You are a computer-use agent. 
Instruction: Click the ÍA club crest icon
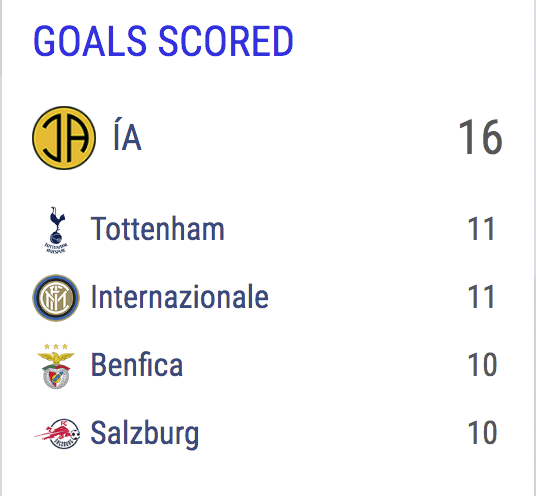tap(64, 138)
